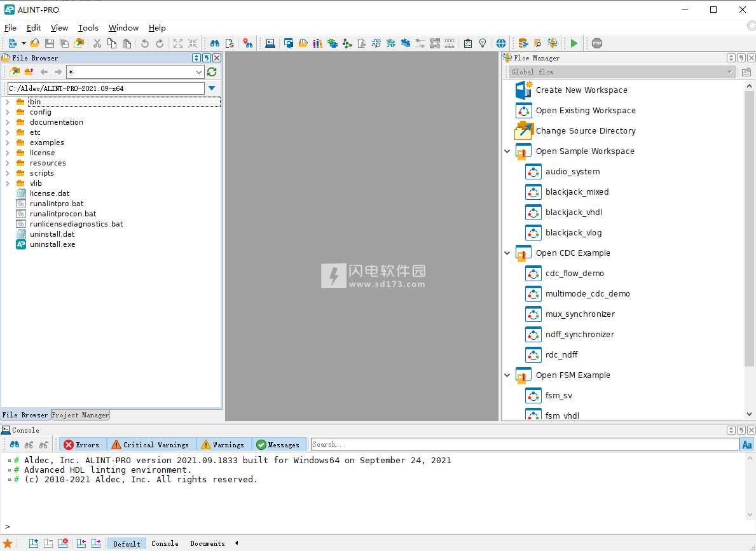
Task: Click the green Run play icon
Action: tap(574, 43)
